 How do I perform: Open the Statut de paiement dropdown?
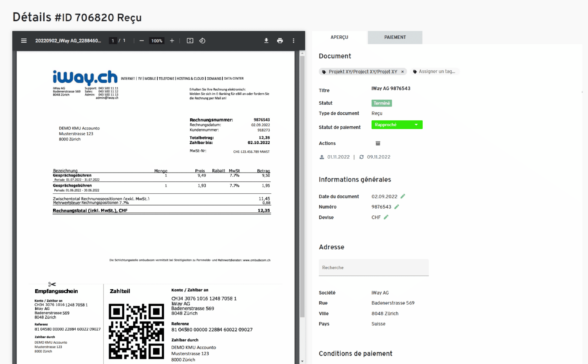[397, 124]
